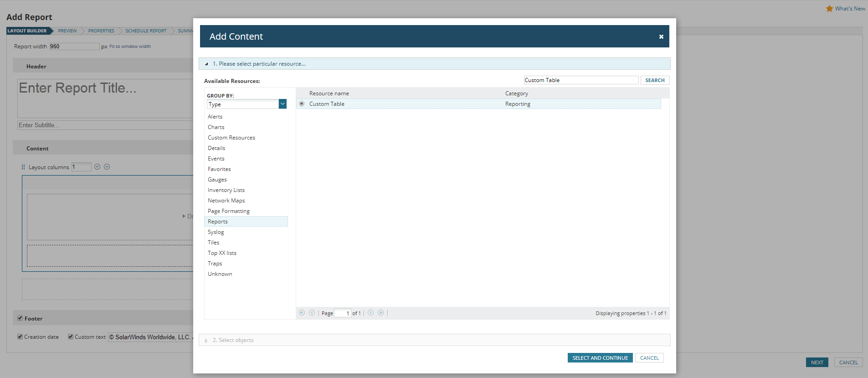
Task: Go to last page of resources
Action: pyautogui.click(x=380, y=313)
